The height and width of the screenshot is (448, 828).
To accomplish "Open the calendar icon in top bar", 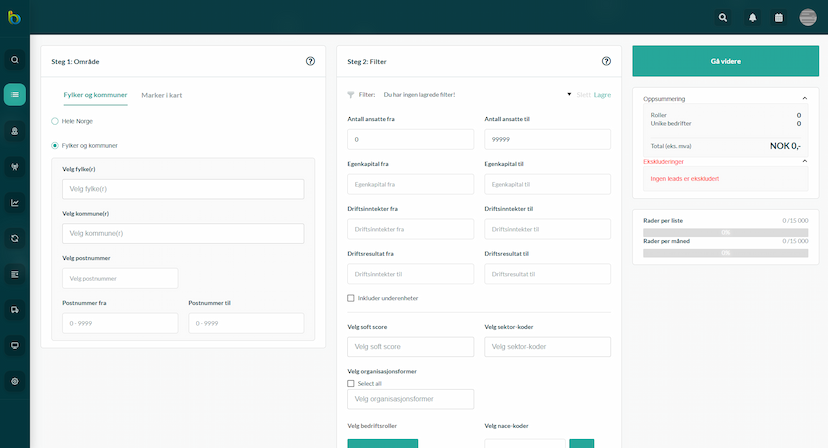I will 778,17.
